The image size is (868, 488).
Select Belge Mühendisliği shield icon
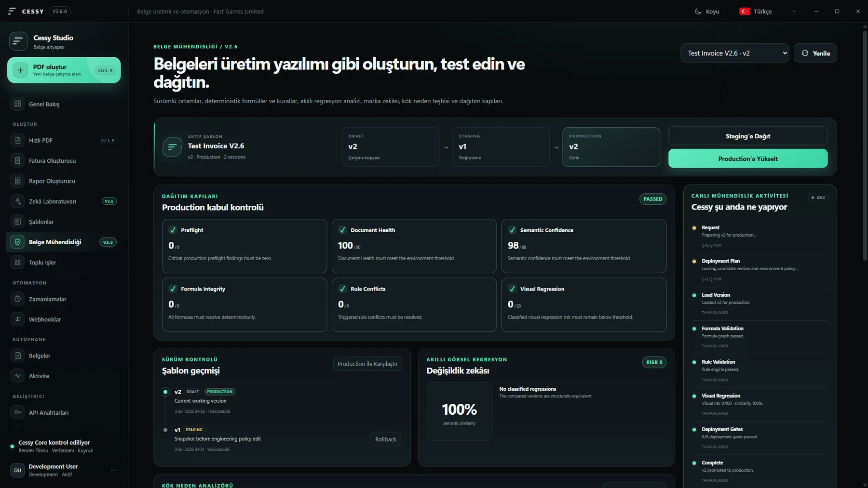(18, 242)
